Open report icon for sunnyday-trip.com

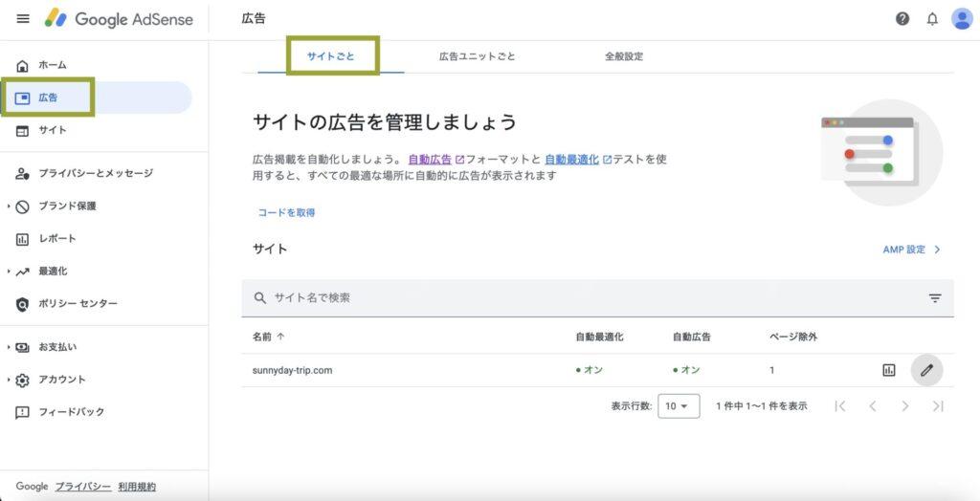(x=889, y=370)
